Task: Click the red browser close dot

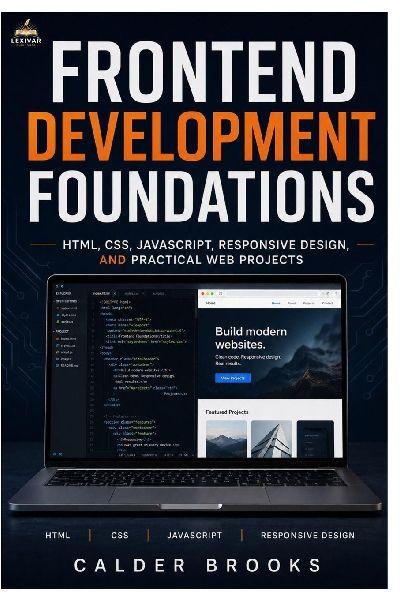Action: point(203,293)
